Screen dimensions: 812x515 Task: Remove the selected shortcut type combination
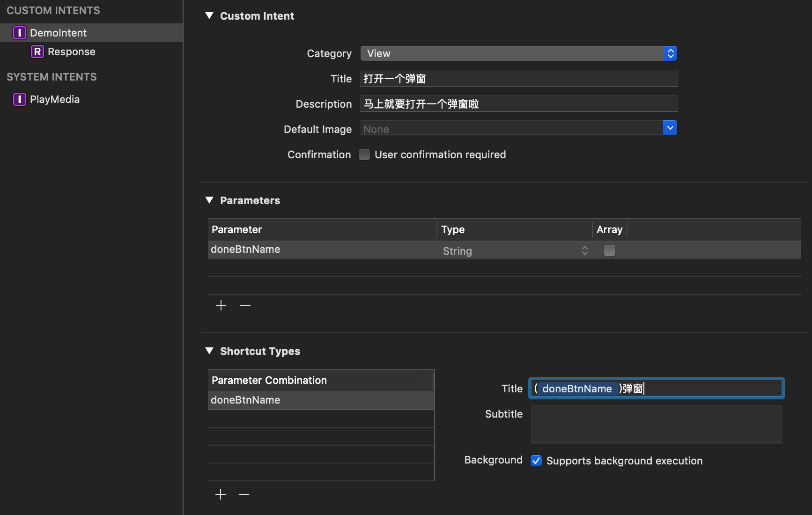[244, 494]
